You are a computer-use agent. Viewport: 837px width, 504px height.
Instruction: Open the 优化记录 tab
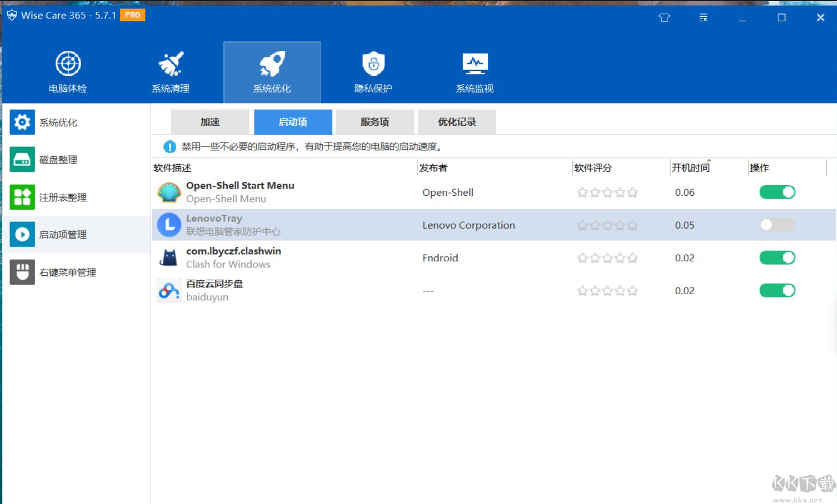457,121
